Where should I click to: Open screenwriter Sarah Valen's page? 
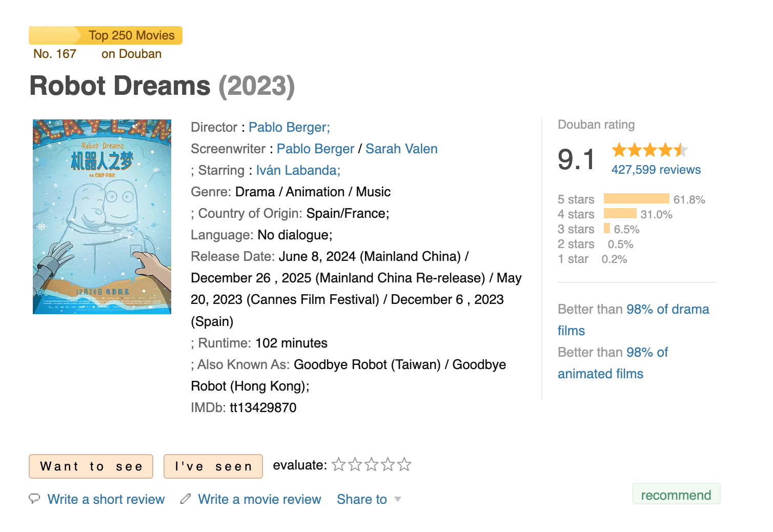tap(401, 149)
